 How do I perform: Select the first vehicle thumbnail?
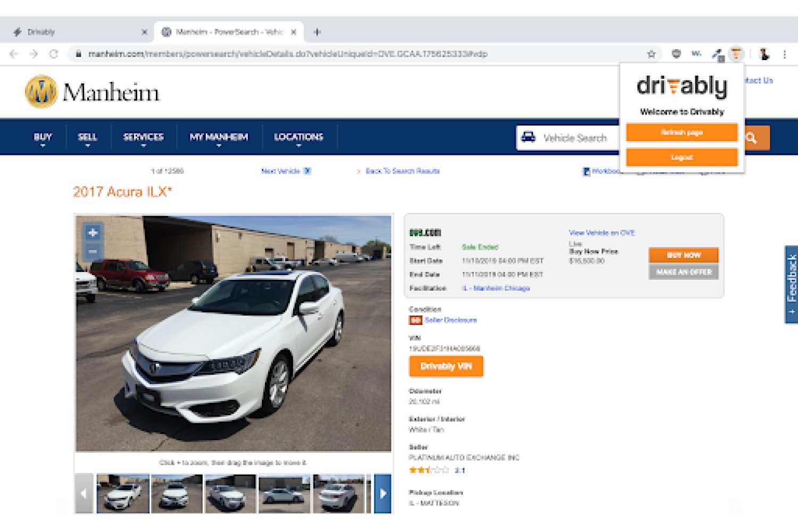pos(123,494)
